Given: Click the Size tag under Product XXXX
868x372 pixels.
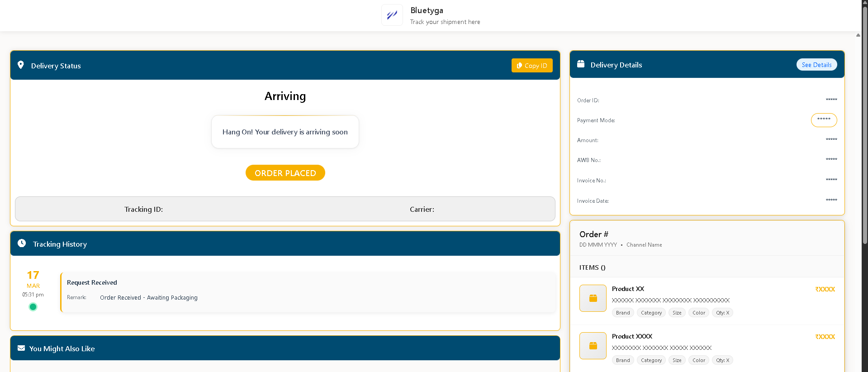Looking at the screenshot, I should point(677,360).
